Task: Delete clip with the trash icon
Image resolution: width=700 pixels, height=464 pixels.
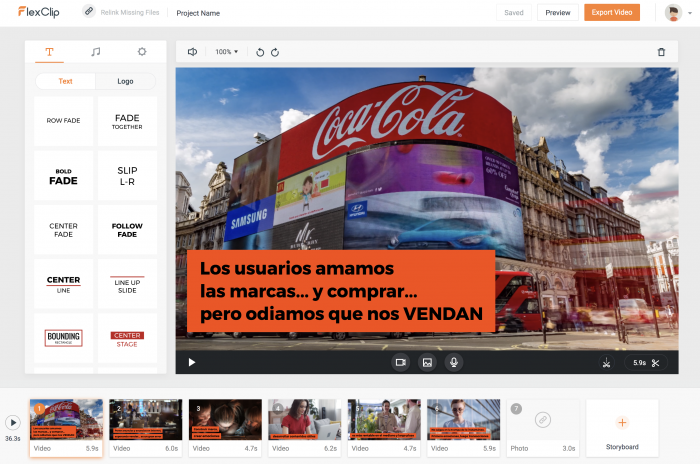Action: [661, 52]
